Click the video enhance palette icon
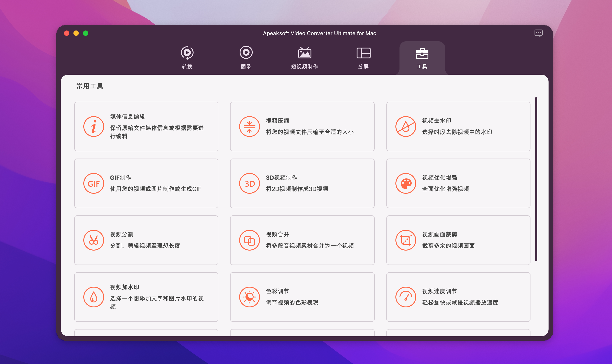Viewport: 612px width, 364px height. click(x=405, y=184)
